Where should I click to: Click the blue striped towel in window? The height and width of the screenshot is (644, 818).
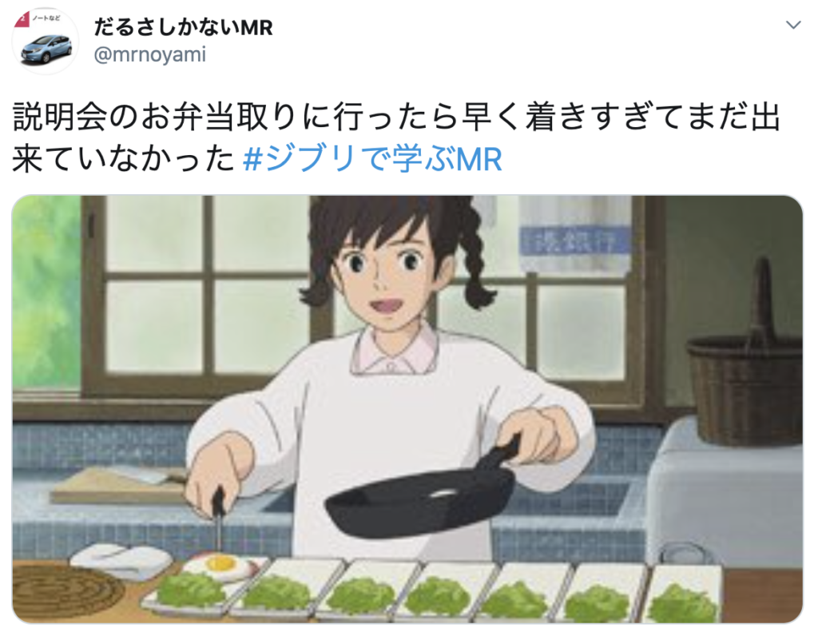(x=574, y=236)
